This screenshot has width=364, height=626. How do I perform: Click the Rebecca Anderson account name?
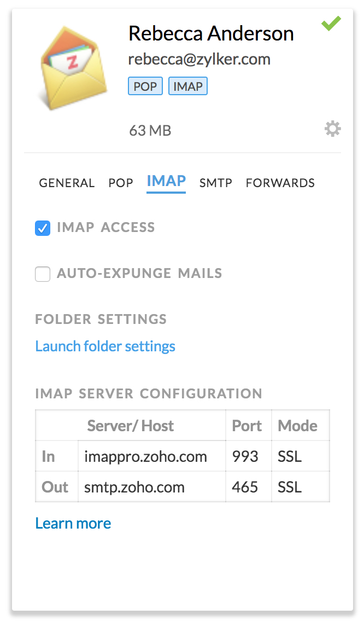[x=211, y=34]
